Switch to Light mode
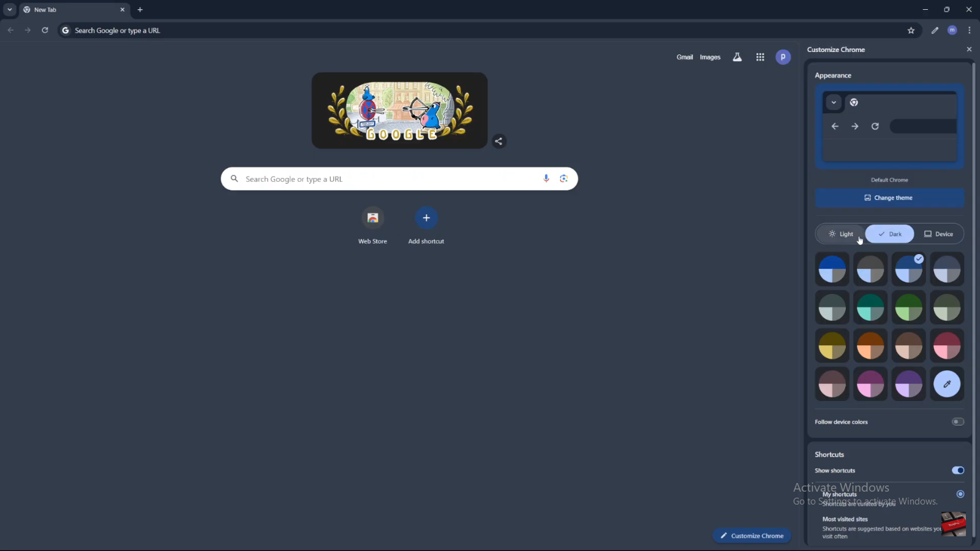 click(841, 234)
